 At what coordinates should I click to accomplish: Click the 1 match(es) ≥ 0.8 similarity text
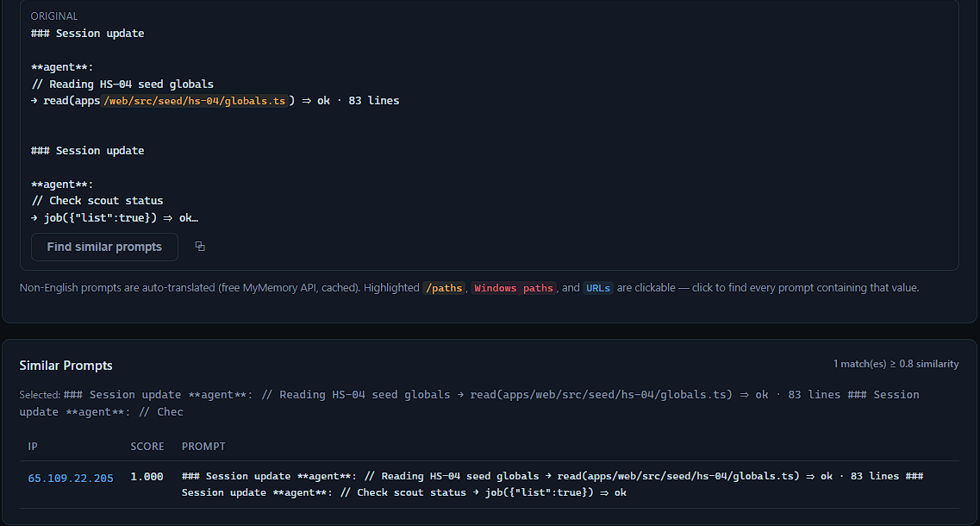pos(896,364)
